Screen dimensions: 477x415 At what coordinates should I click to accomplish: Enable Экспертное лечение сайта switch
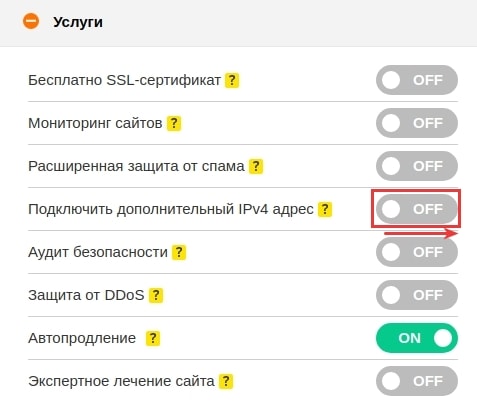coord(417,381)
